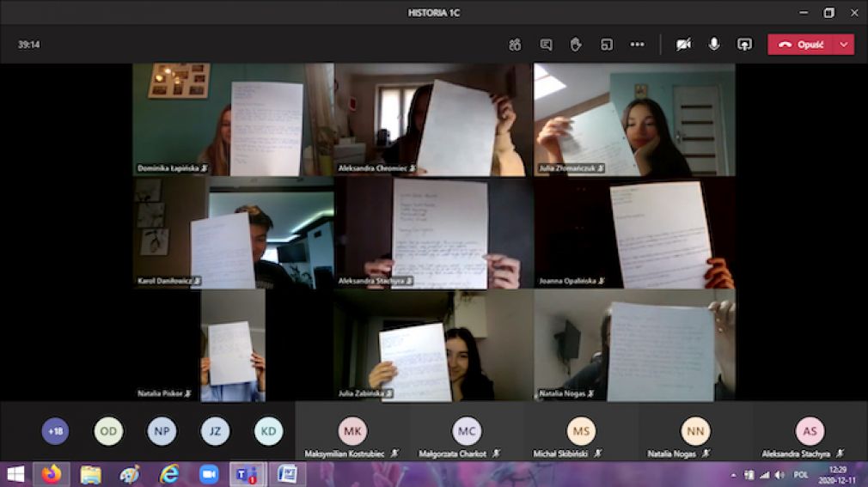
Task: Open the clock and calendar flyout
Action: pos(837,475)
